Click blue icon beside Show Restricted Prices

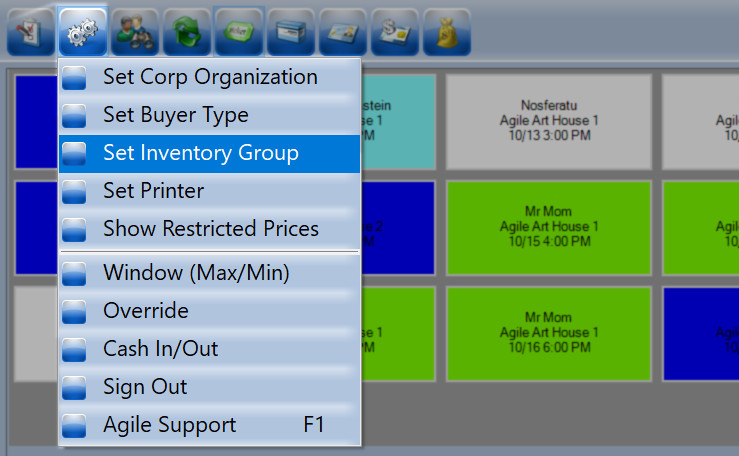(74, 229)
